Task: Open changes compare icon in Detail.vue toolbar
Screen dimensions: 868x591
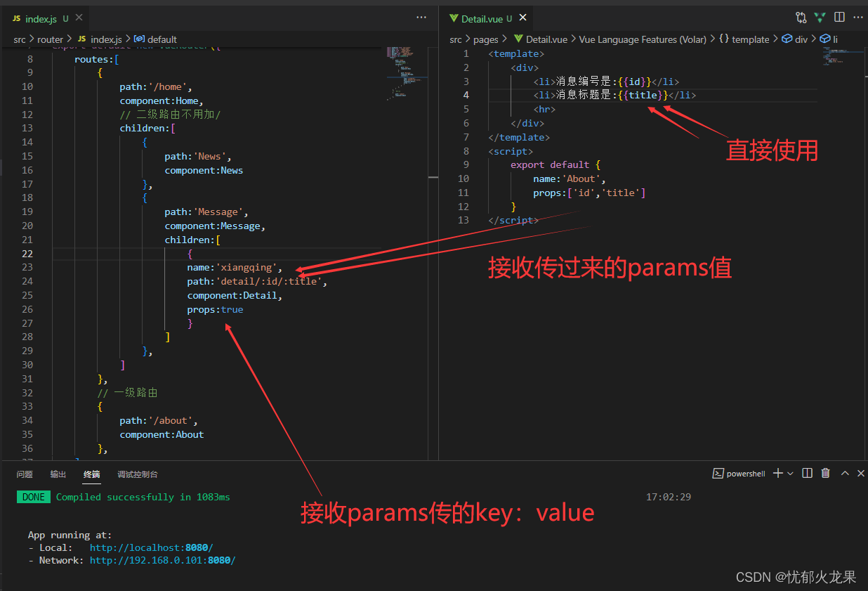Action: click(801, 18)
